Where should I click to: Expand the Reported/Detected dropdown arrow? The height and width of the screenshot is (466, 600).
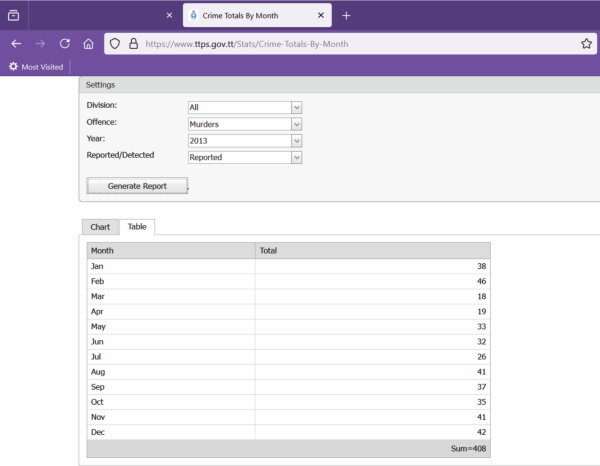pyautogui.click(x=297, y=157)
